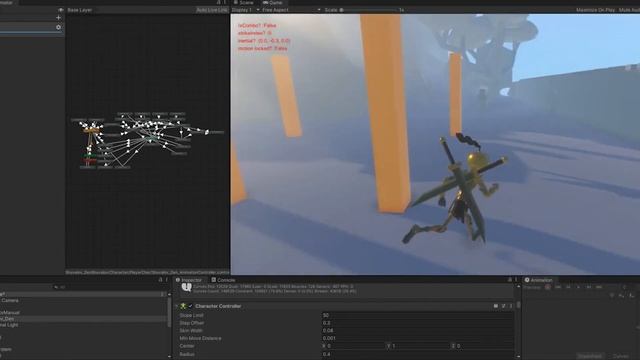Click the Animation record button
The width and height of the screenshot is (640, 360).
pos(548,287)
